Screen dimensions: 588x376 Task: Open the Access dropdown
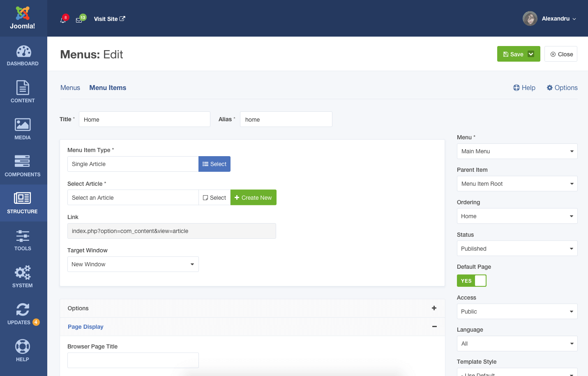pyautogui.click(x=517, y=311)
